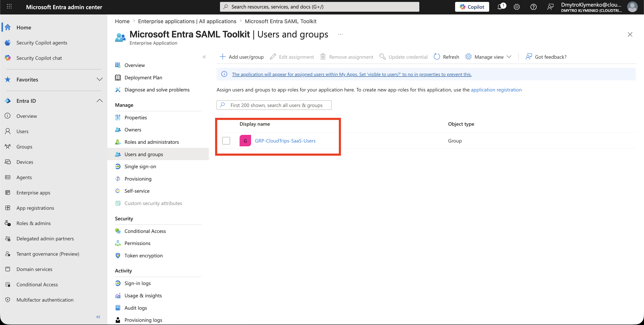Open the app launcher waffle icon
Viewport: 644px width, 325px height.
9,7
